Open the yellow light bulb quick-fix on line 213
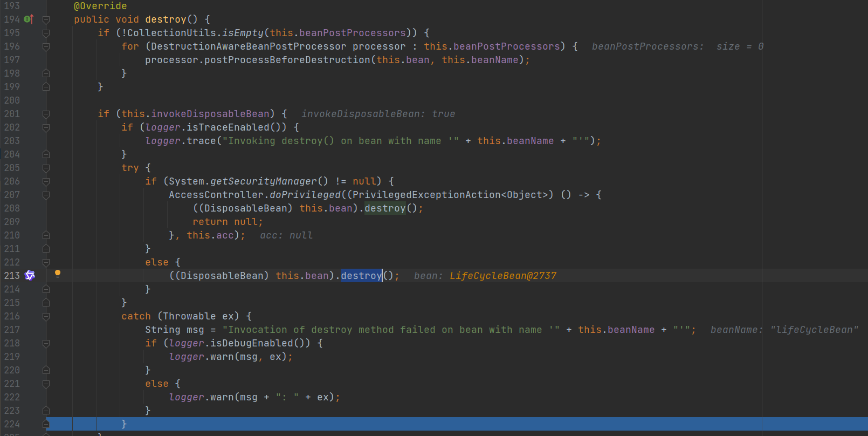 coord(58,274)
